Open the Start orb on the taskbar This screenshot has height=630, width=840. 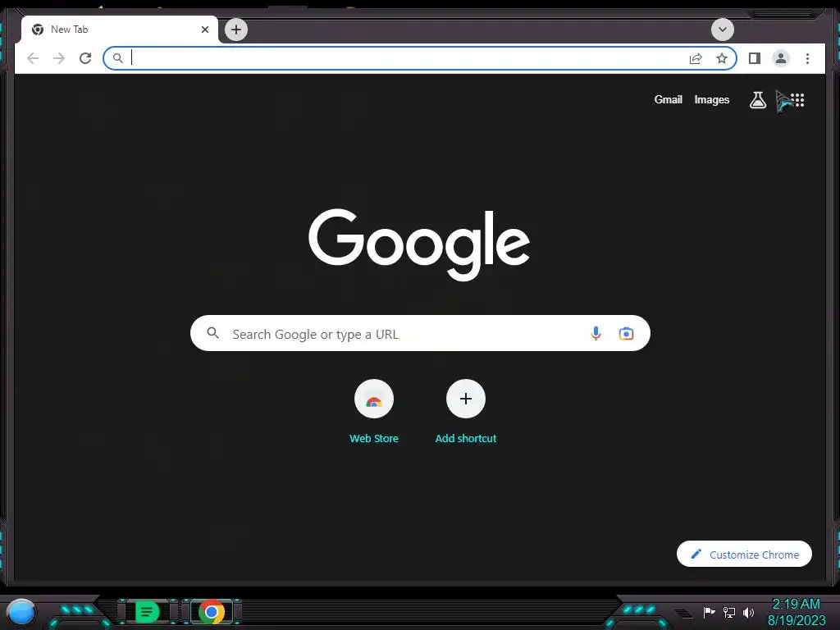click(21, 612)
